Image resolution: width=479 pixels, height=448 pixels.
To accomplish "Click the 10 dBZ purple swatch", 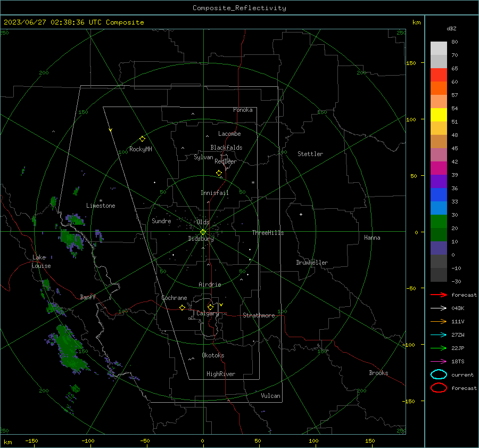I will pyautogui.click(x=439, y=248).
